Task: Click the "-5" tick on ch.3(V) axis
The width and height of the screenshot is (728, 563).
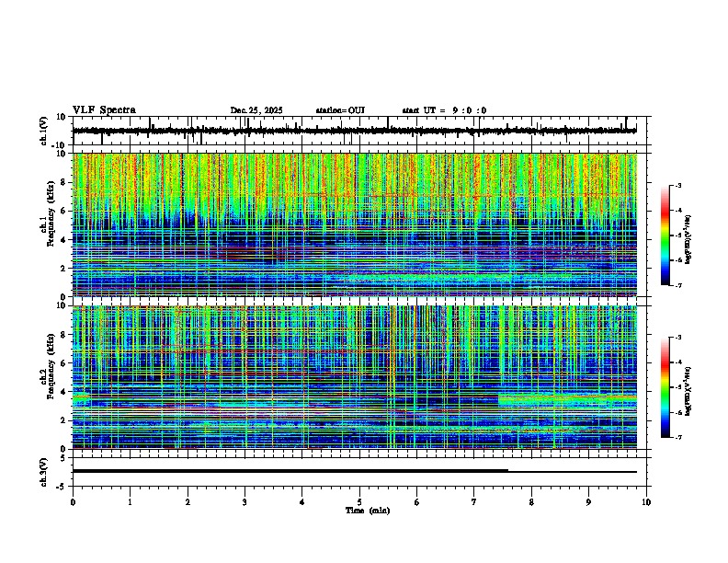Action: click(x=62, y=487)
